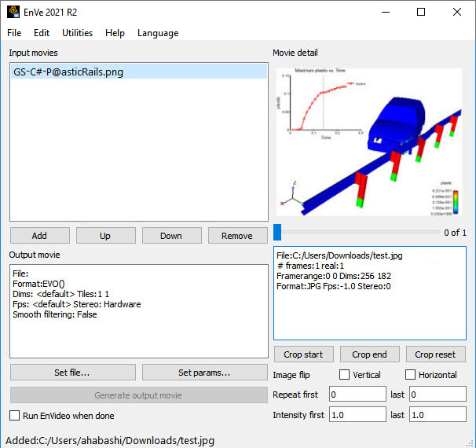The width and height of the screenshot is (476, 448).
Task: Click the Repeat last input field
Action: pos(438,395)
